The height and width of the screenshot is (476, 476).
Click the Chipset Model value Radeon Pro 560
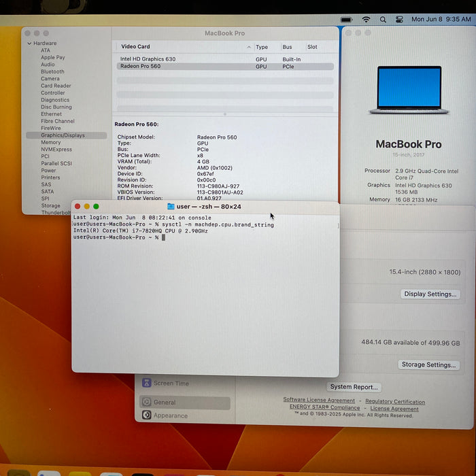point(217,137)
